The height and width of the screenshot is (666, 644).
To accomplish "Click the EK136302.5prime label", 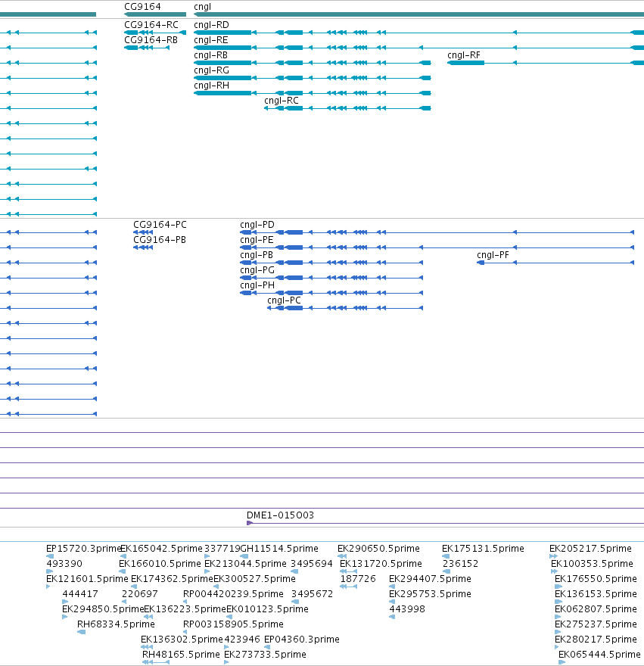I will [x=182, y=640].
